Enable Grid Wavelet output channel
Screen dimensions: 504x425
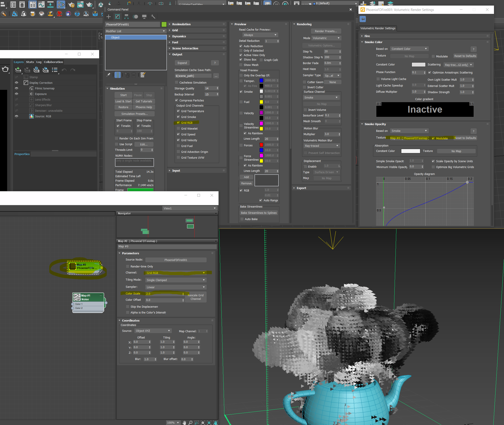tap(178, 128)
